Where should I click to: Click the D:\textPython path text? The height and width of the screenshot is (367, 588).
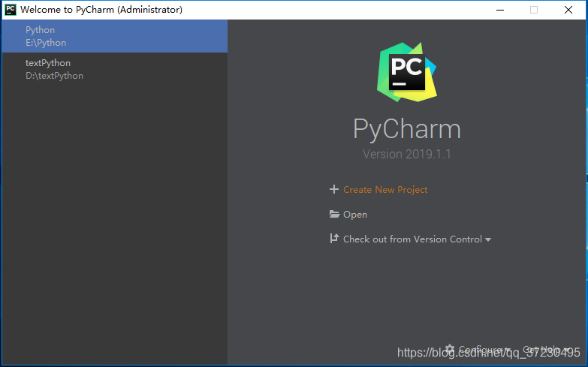54,76
